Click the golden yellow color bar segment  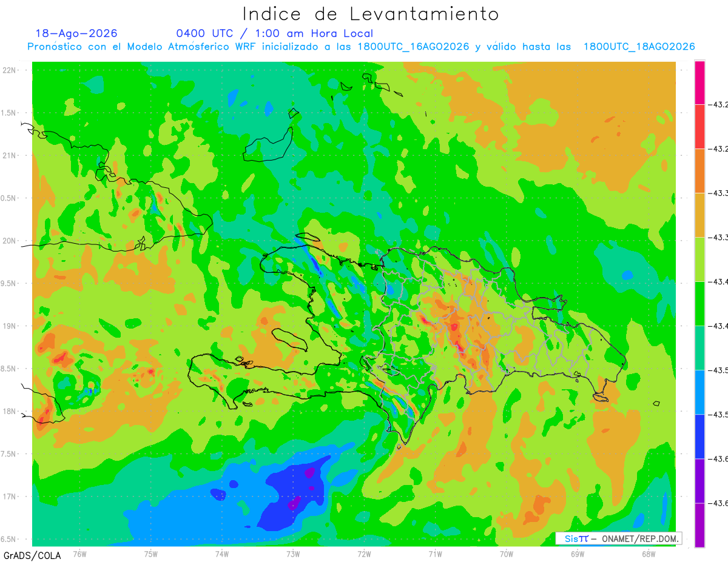[699, 215]
